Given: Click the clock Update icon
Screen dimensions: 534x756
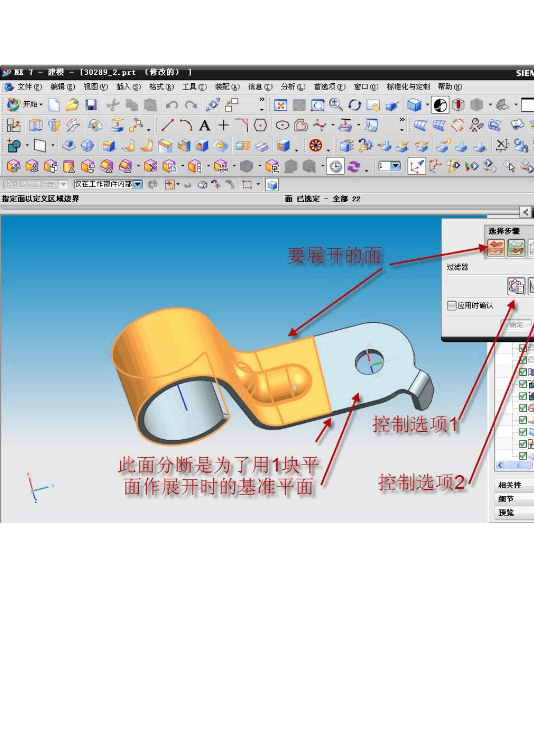Looking at the screenshot, I should click(x=336, y=166).
